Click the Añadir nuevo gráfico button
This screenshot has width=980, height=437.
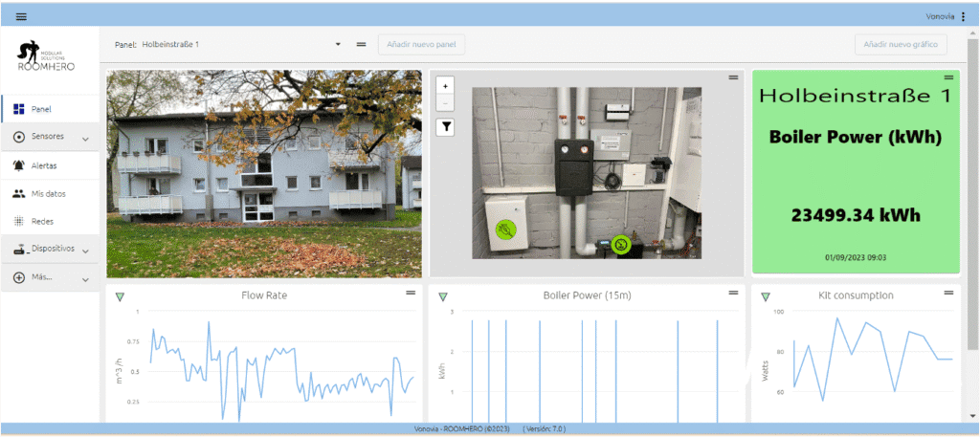point(901,44)
